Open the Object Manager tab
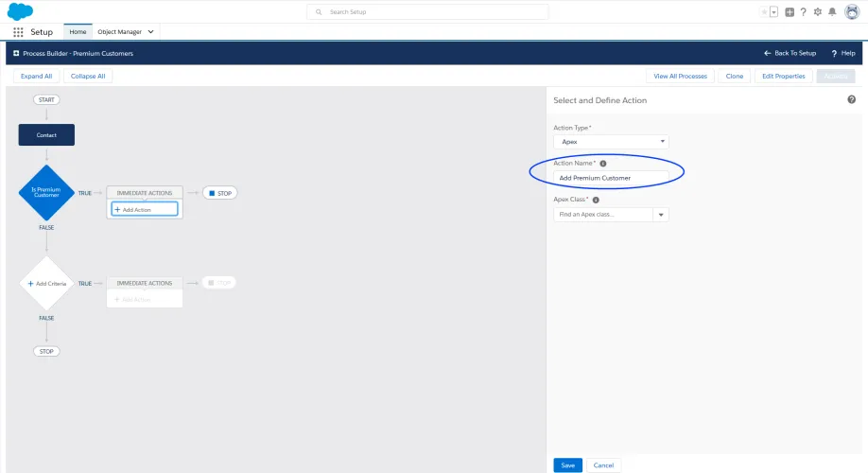The height and width of the screenshot is (473, 868). (x=119, y=31)
